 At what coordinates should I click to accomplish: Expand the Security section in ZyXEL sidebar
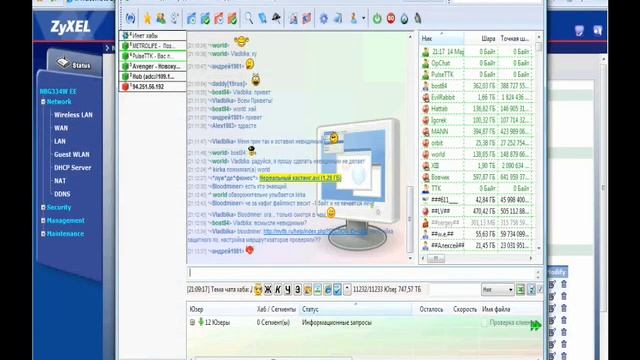coord(43,207)
